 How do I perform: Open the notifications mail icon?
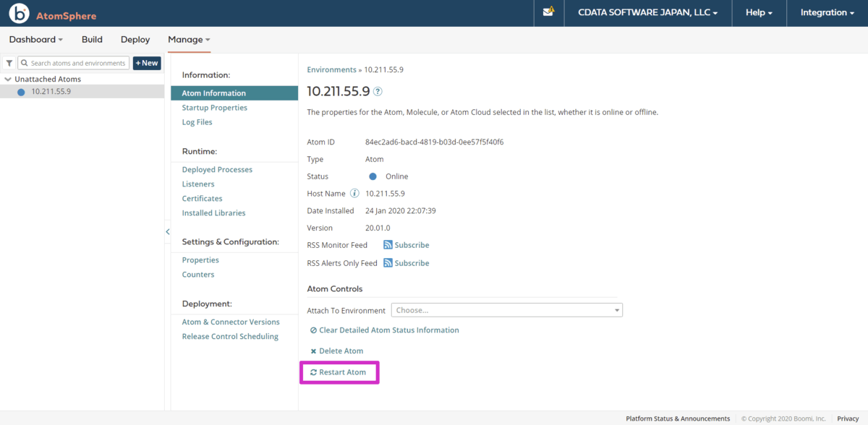[x=548, y=12]
